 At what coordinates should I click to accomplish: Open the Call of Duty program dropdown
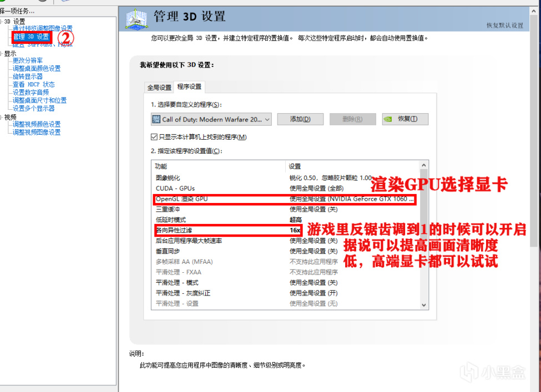(x=211, y=119)
